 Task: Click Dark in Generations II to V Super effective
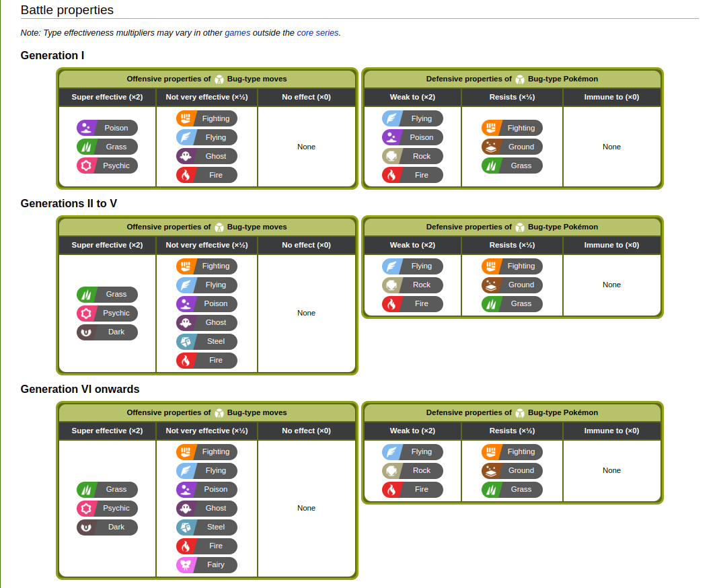107,332
